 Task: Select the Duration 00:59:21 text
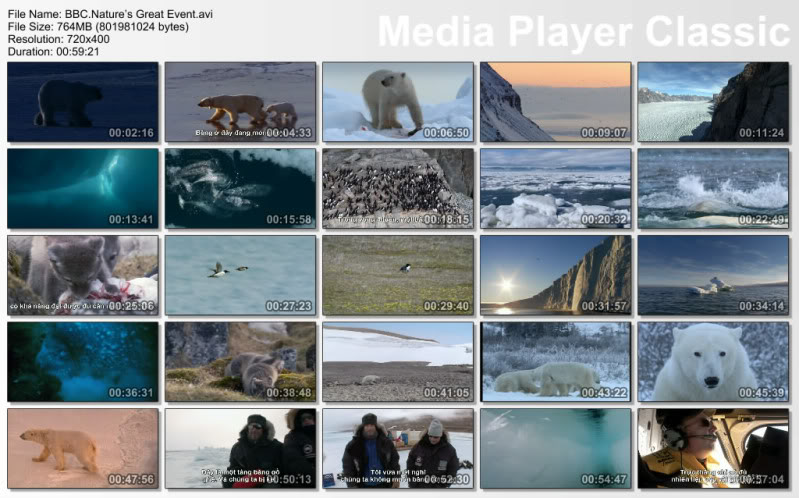coord(54,51)
